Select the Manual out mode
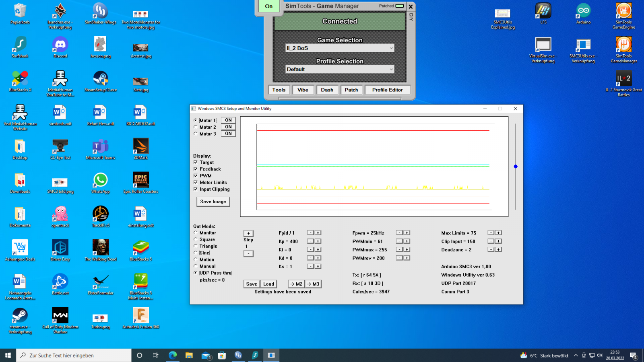The width and height of the screenshot is (644, 362). point(196,266)
